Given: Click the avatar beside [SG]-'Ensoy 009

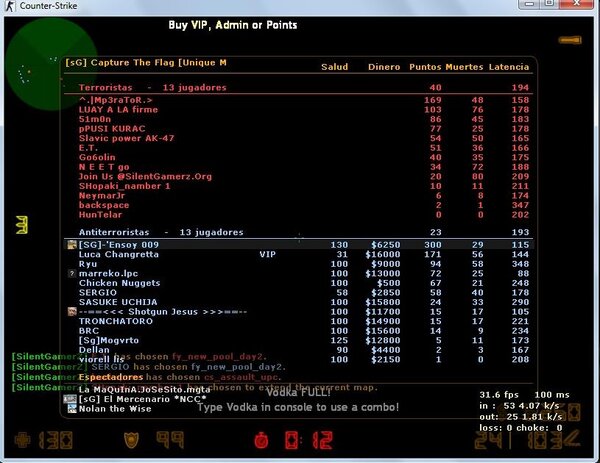Looking at the screenshot, I should point(72,245).
